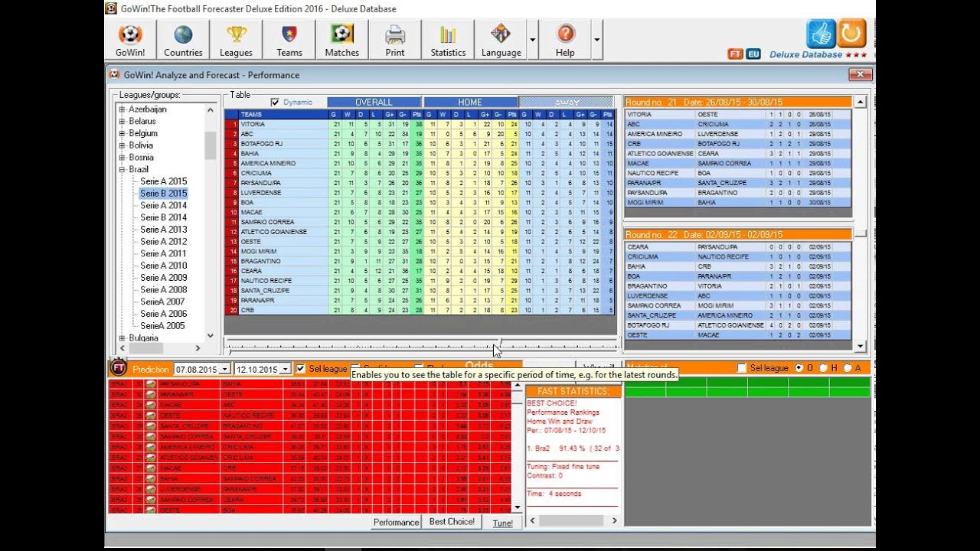Expand the Bosnia tree node
Image resolution: width=980 pixels, height=551 pixels.
tap(122, 157)
